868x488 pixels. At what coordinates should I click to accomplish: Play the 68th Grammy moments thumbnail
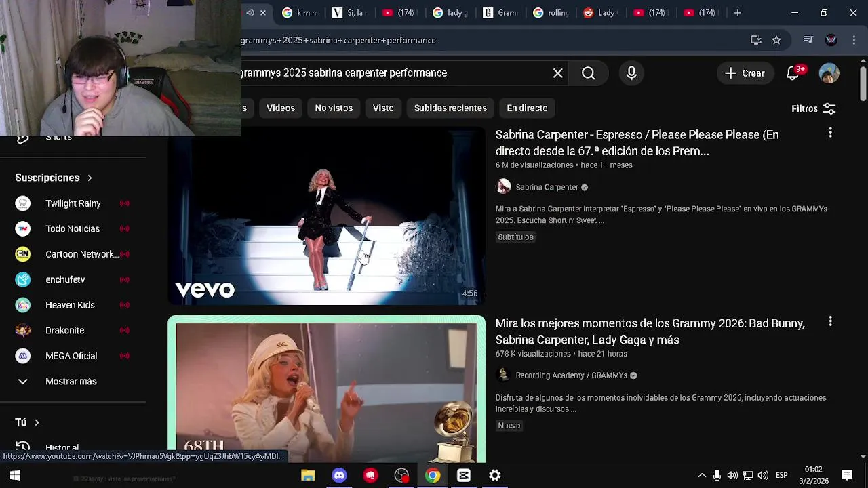(327, 389)
